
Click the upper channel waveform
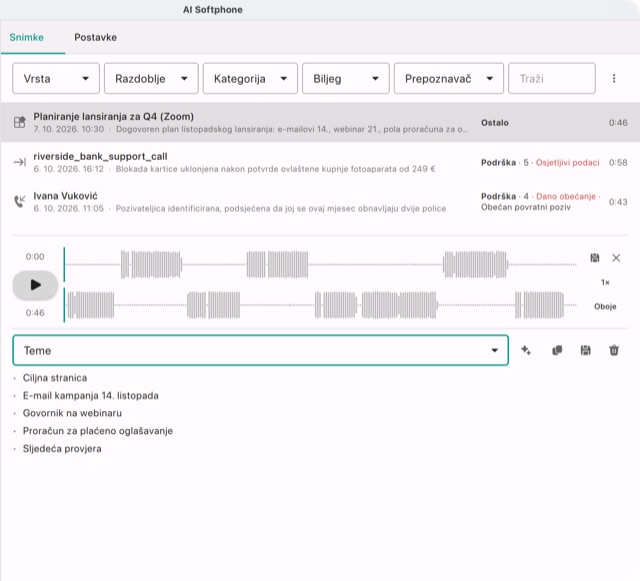point(320,265)
